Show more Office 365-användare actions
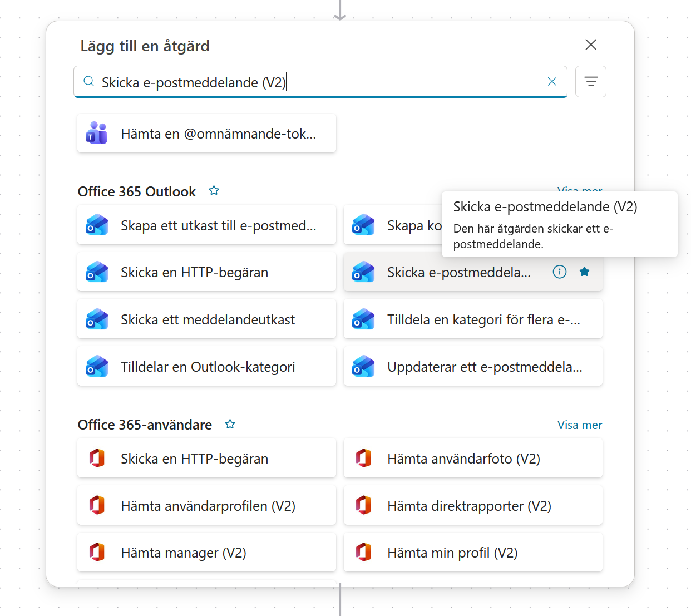This screenshot has height=616, width=691. [x=580, y=425]
